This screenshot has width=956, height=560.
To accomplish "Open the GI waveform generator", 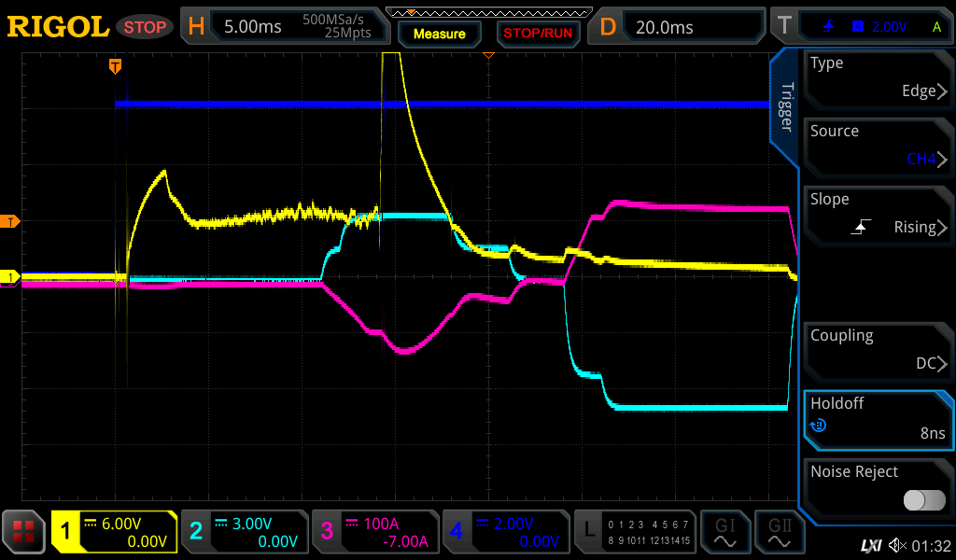I will [x=725, y=533].
